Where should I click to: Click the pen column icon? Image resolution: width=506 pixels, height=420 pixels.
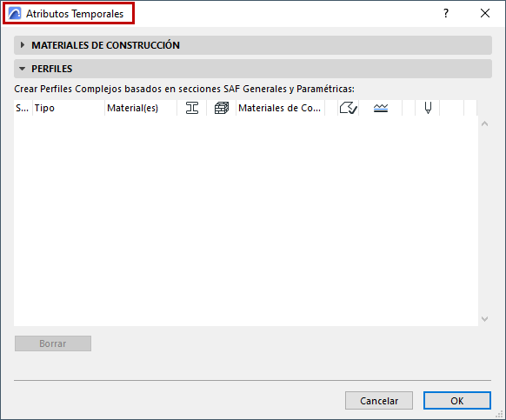coord(428,108)
